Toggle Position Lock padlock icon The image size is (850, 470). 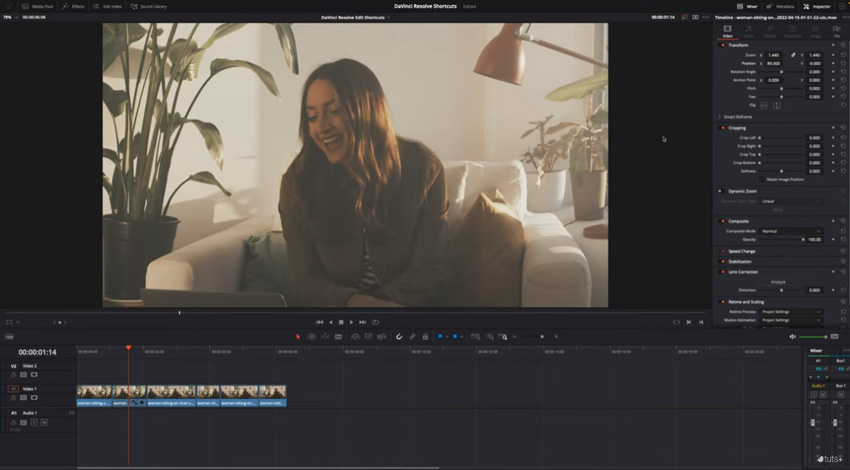tap(426, 337)
